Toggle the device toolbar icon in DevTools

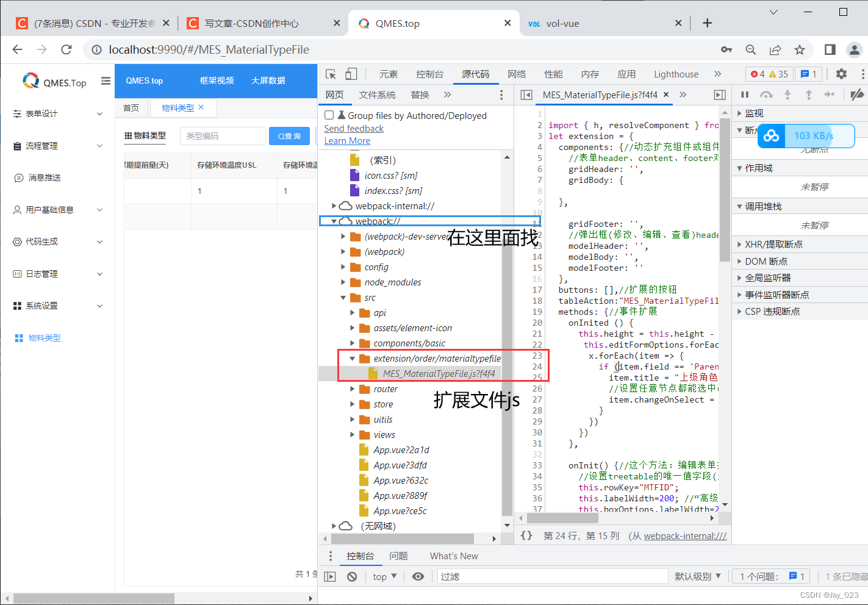pos(351,74)
